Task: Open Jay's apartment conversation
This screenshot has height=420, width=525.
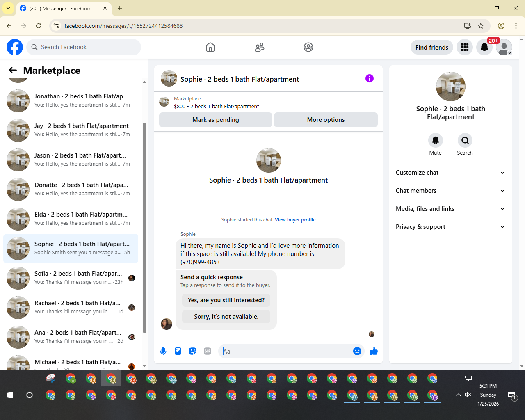Action: 71,130
